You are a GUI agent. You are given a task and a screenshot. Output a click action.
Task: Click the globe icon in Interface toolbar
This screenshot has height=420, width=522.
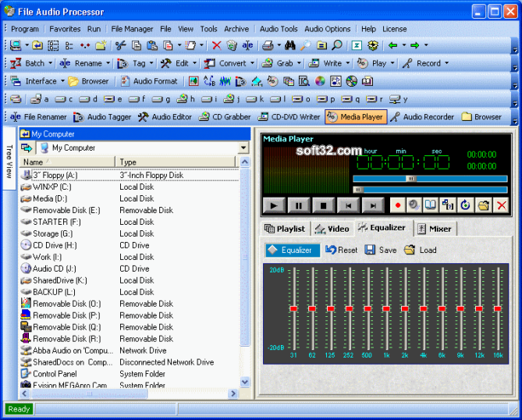351,81
